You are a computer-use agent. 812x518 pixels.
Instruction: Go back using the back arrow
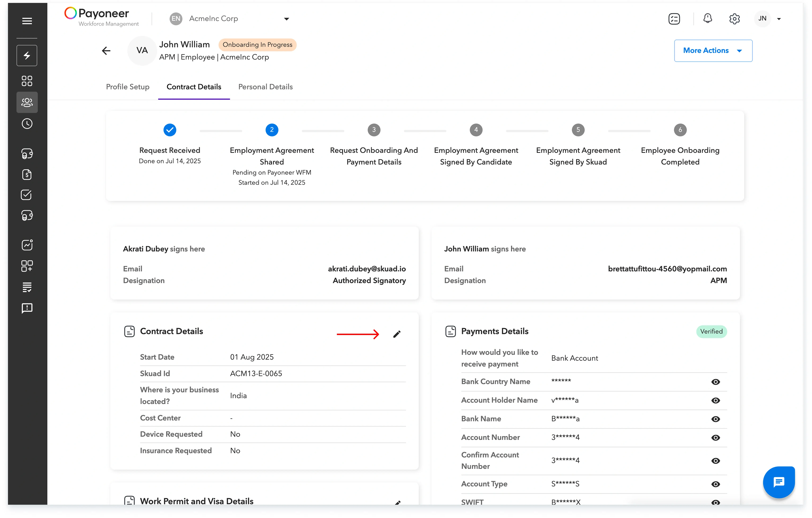point(106,50)
